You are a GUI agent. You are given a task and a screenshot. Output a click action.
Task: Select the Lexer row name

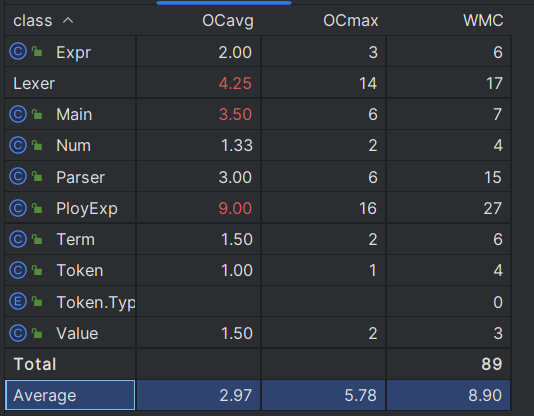[34, 83]
